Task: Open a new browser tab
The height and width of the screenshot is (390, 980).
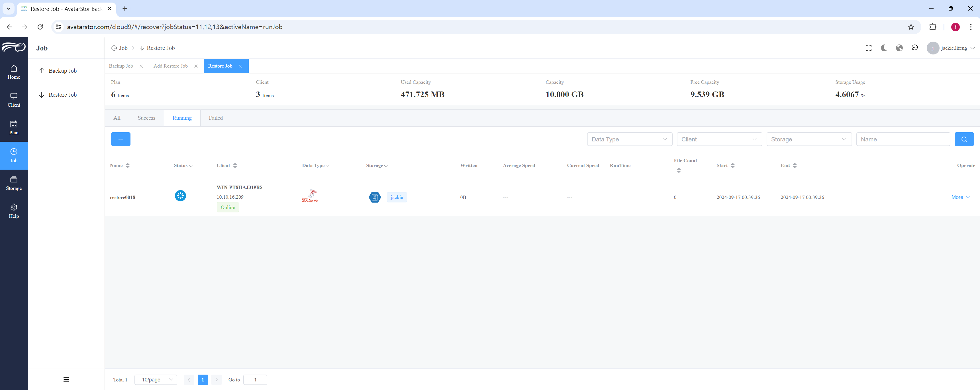Action: point(125,8)
